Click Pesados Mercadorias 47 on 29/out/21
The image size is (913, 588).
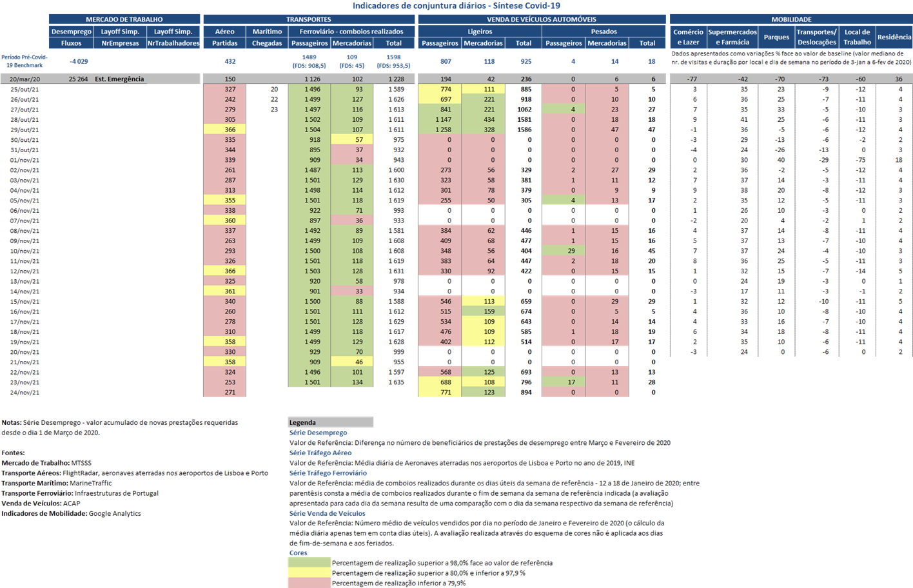click(x=607, y=130)
